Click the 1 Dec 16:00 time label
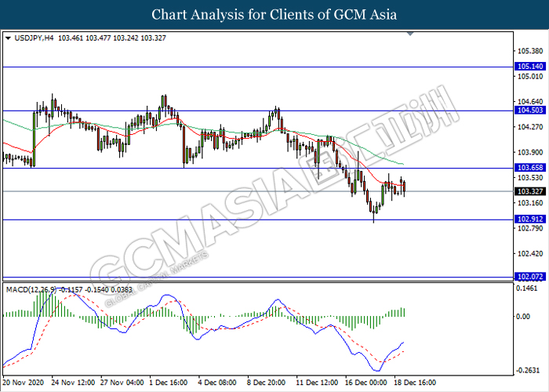 click(169, 383)
